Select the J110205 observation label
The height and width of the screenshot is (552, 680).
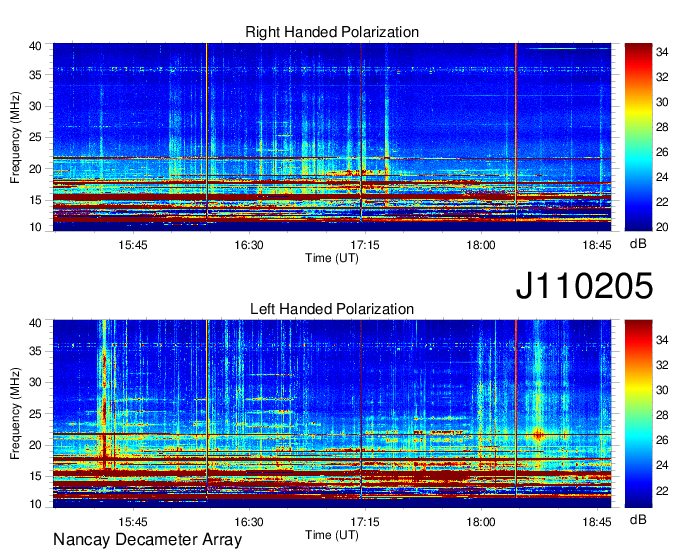tap(584, 286)
